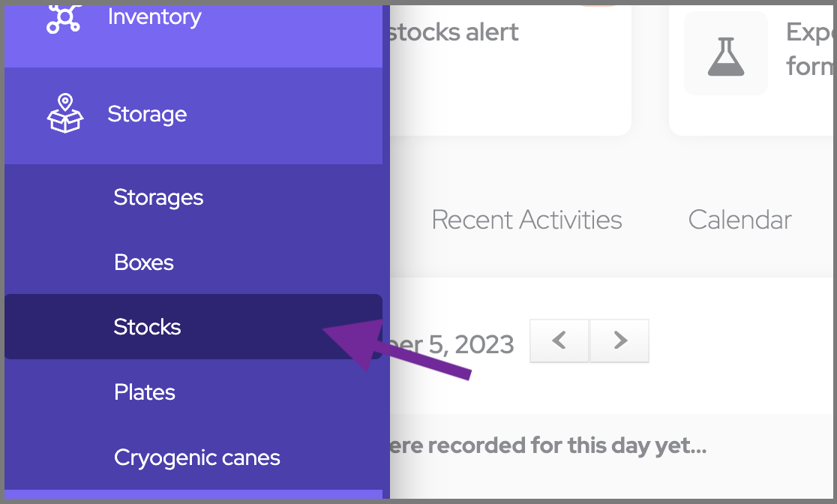Viewport: 837px width, 504px height.
Task: Click the Storage box icon
Action: [65, 114]
